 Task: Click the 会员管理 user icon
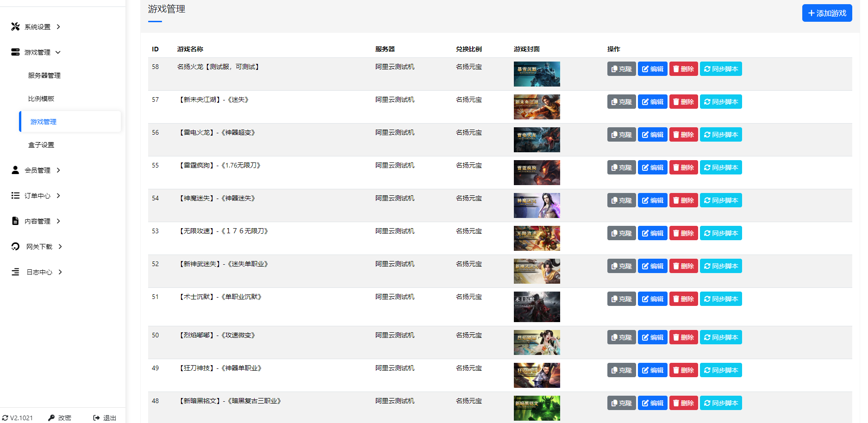pyautogui.click(x=15, y=170)
